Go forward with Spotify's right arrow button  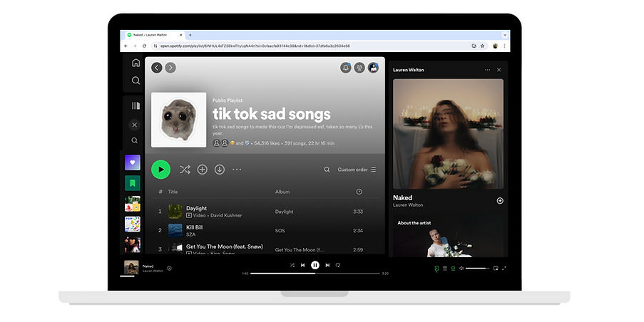pyautogui.click(x=170, y=68)
